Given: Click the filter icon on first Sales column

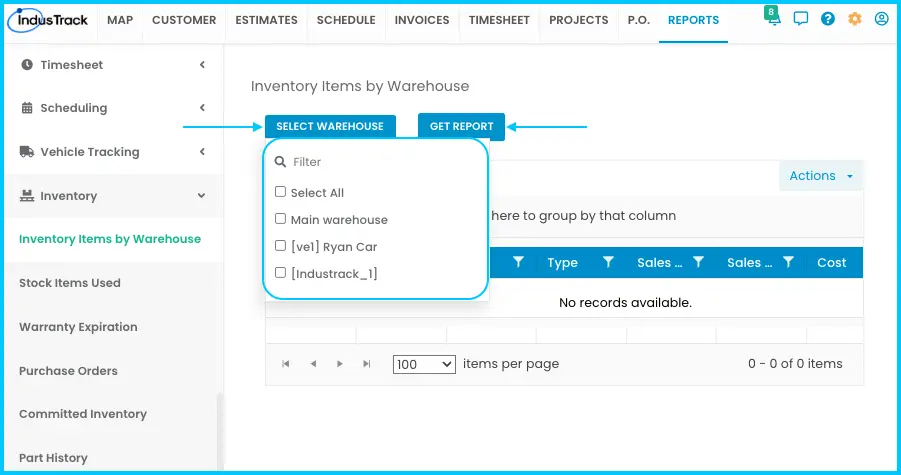Looking at the screenshot, I should pos(698,262).
